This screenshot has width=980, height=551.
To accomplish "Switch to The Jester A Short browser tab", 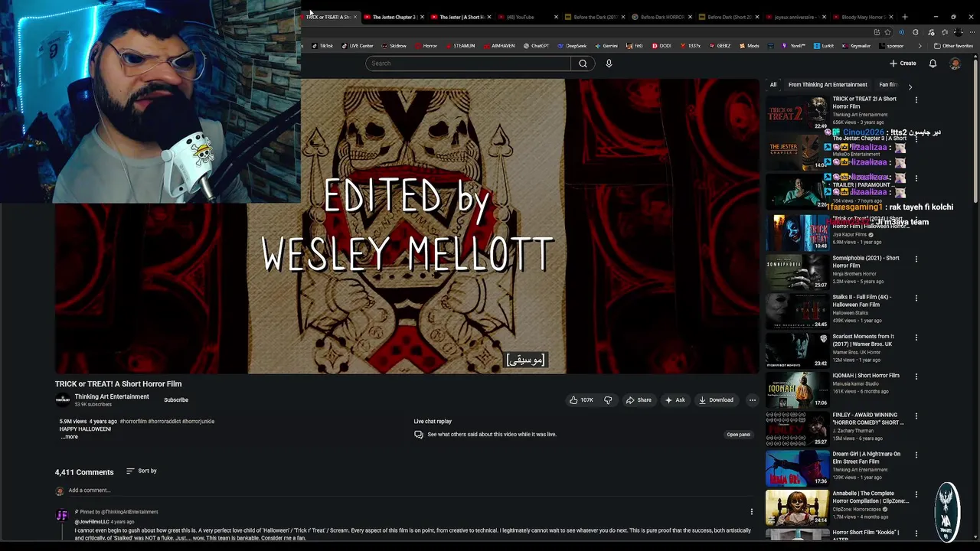I will pos(461,17).
